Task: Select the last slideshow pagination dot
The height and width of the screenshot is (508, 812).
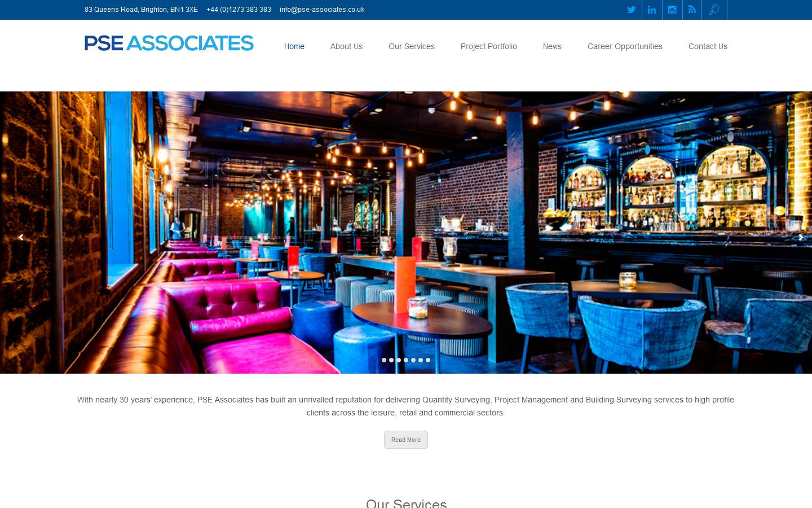Action: [x=428, y=360]
